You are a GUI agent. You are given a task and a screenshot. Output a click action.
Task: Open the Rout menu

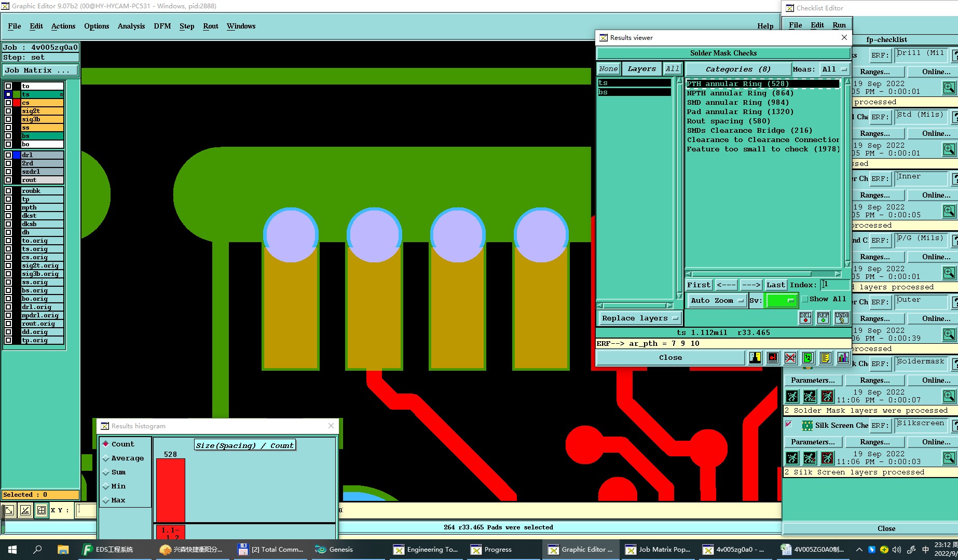(x=211, y=26)
